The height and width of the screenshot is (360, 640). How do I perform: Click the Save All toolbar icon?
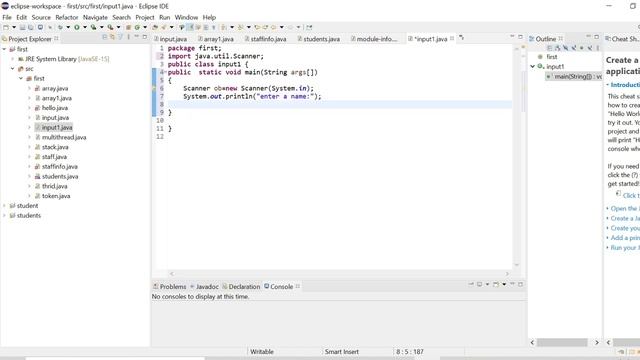[31, 27]
